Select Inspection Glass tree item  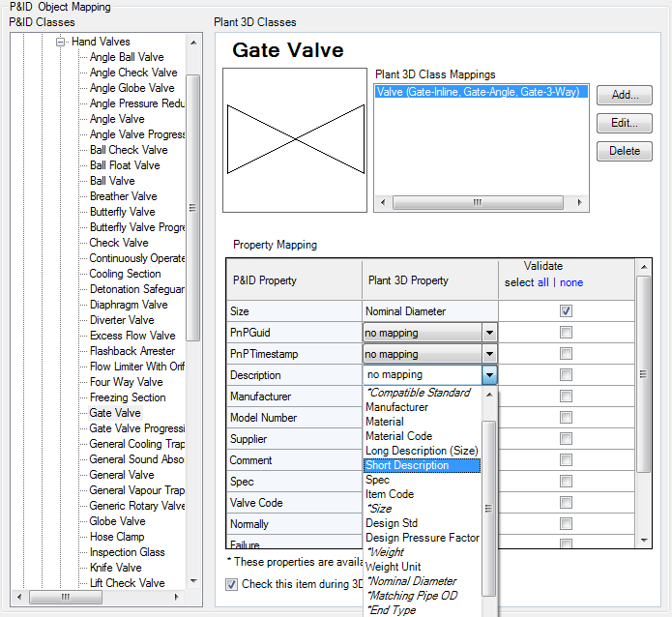[127, 552]
